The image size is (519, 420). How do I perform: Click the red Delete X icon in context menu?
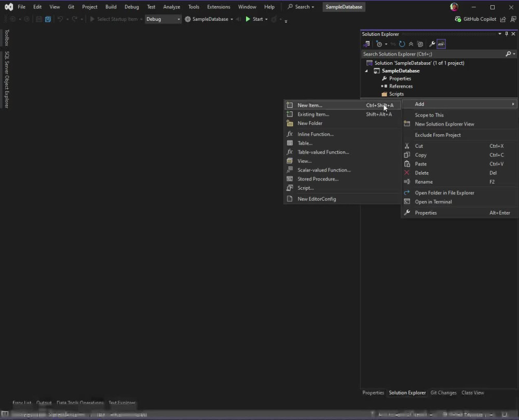pyautogui.click(x=407, y=173)
